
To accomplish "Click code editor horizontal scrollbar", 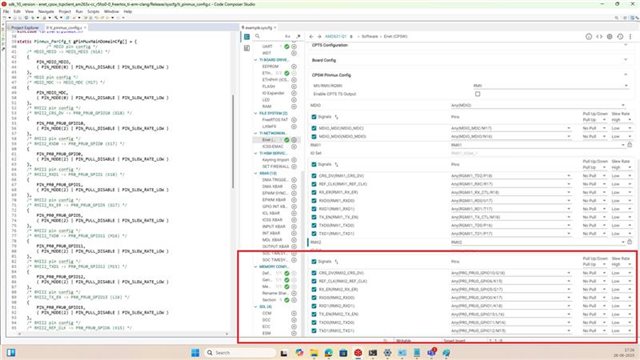I will tap(123, 334).
